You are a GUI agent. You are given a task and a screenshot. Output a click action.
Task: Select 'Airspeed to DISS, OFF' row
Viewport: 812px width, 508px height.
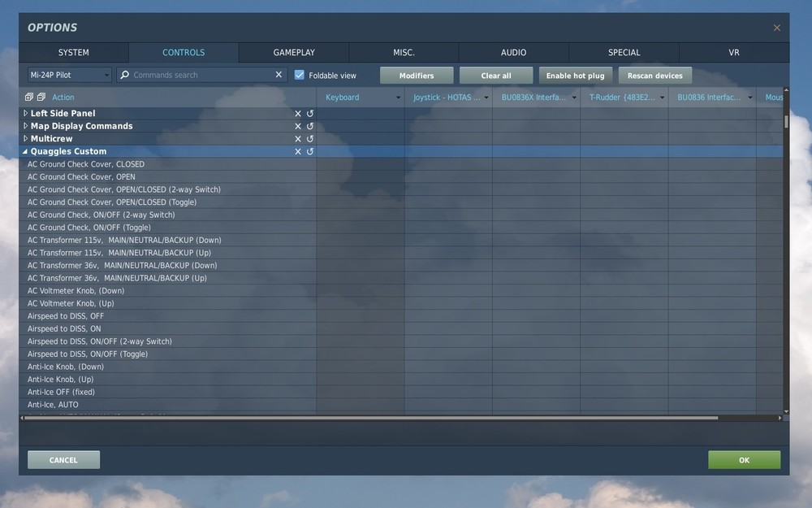point(168,315)
